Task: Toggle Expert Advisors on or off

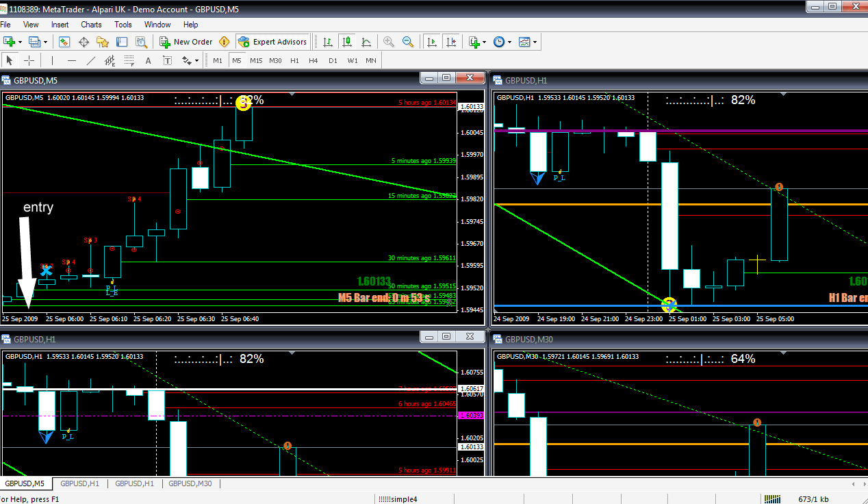Action: (272, 42)
